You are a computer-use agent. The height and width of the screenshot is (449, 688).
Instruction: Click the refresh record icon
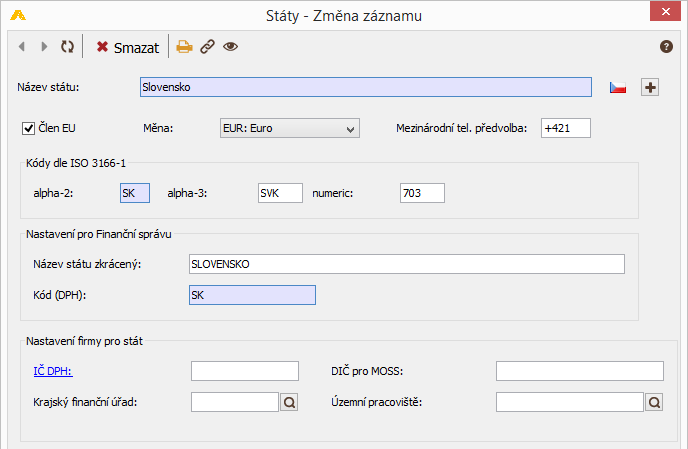[x=67, y=46]
